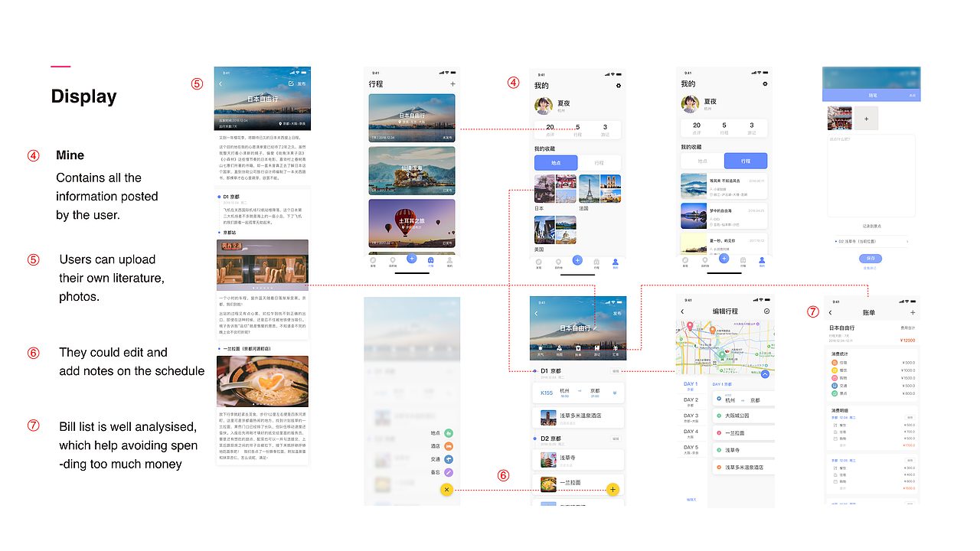Open the 土耳其之旅 balloon trip card
Image resolution: width=980 pixels, height=551 pixels.
point(412,223)
